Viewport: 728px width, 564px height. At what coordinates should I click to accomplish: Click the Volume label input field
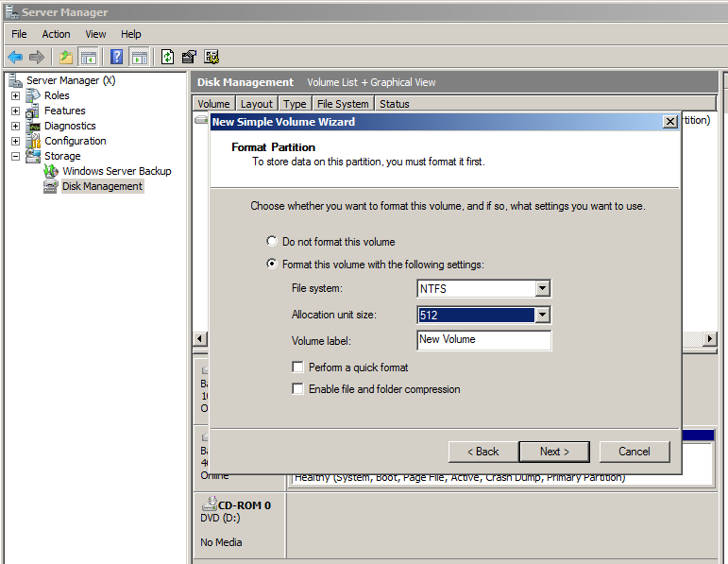483,339
